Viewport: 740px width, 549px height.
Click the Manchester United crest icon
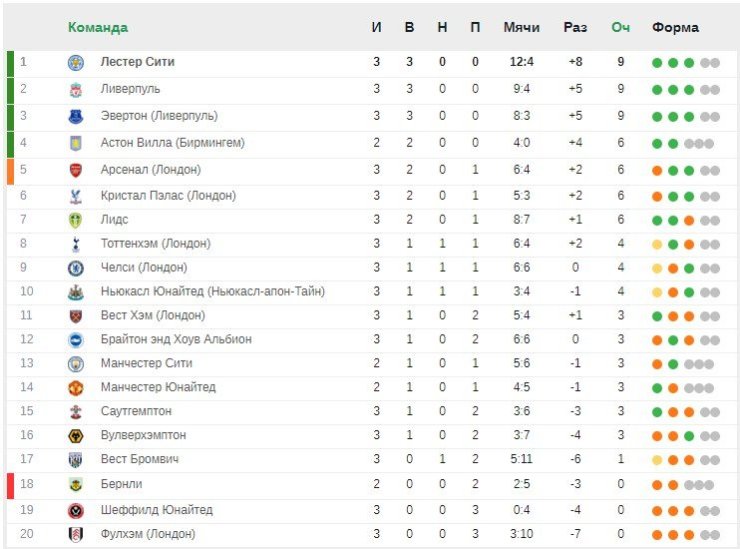(x=76, y=388)
